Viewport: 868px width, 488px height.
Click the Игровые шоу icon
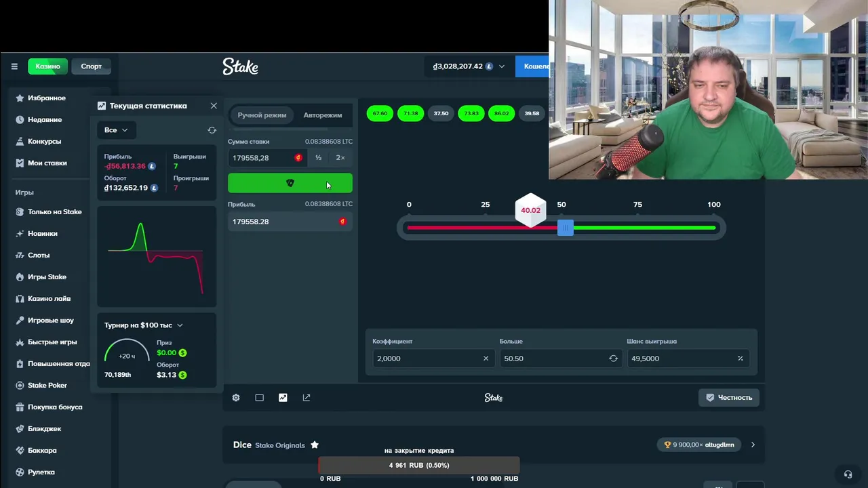click(x=20, y=321)
